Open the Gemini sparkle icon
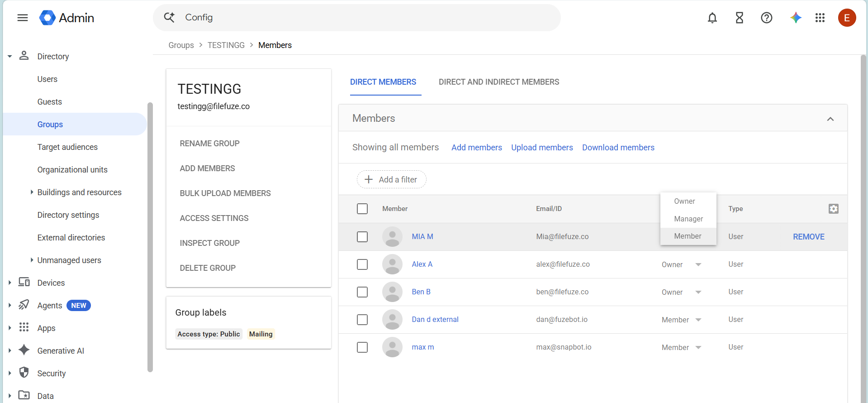Image resolution: width=868 pixels, height=403 pixels. click(x=796, y=18)
